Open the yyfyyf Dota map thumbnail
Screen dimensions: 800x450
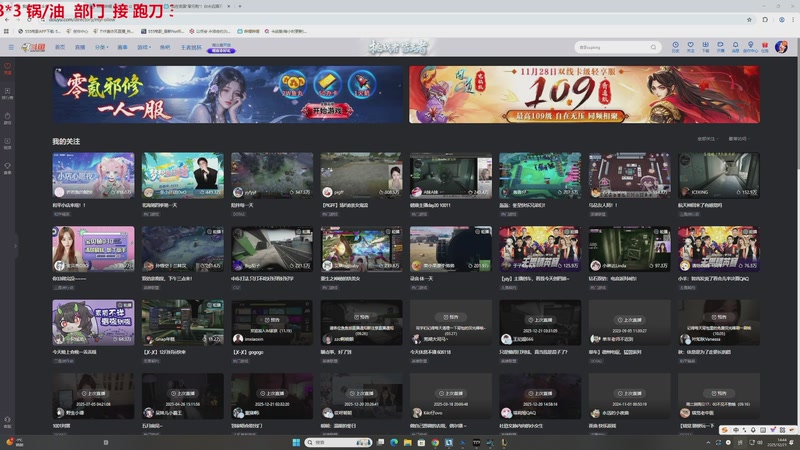[x=272, y=175]
